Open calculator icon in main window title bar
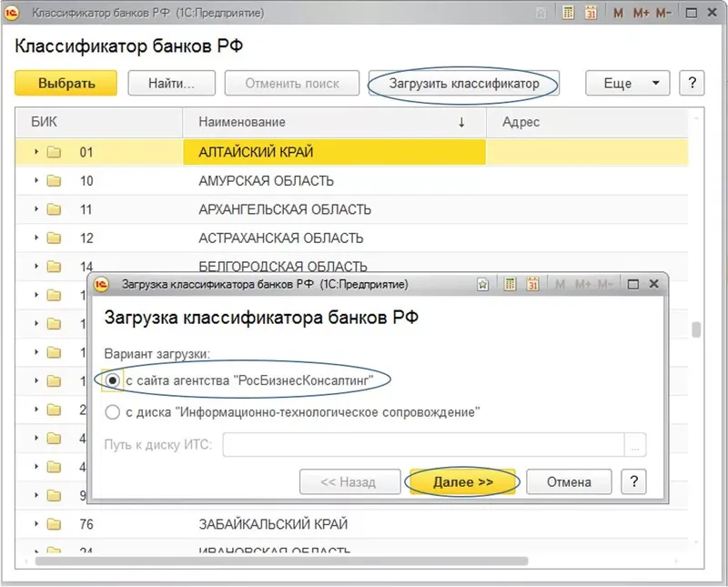Screen dimensions: 728x587 tap(568, 13)
